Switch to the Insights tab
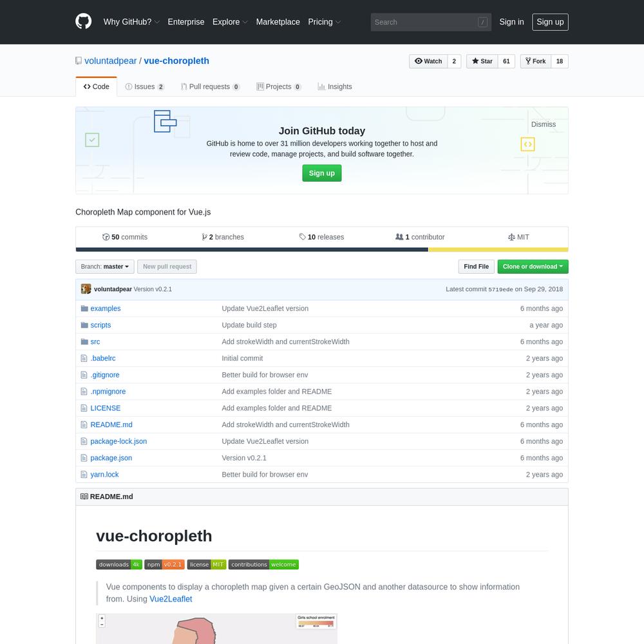Viewport: 644px width, 644px height. (335, 87)
